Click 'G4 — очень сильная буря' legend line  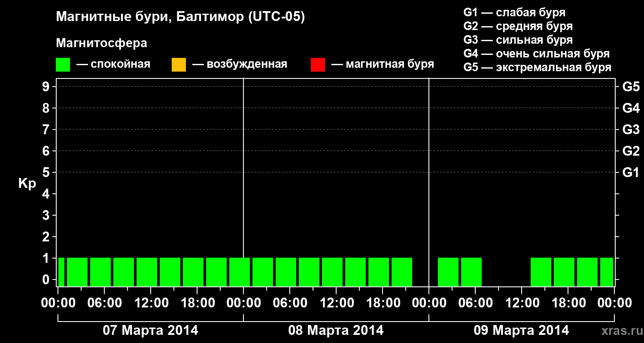point(536,54)
